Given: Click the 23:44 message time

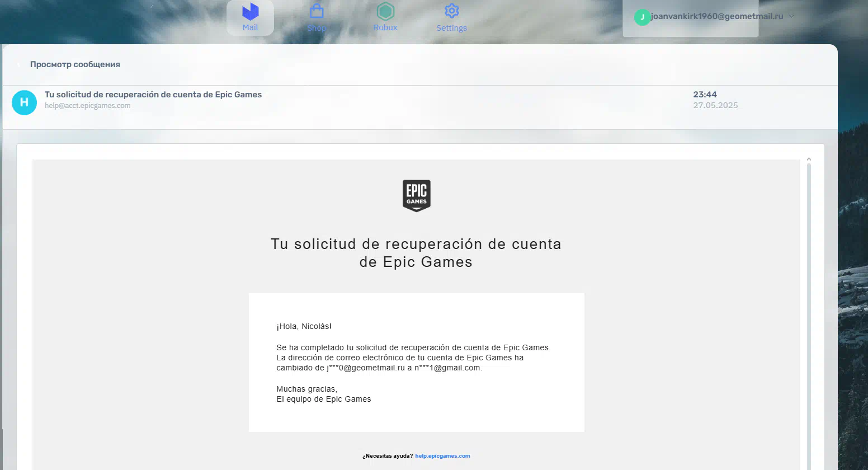Looking at the screenshot, I should (x=705, y=95).
